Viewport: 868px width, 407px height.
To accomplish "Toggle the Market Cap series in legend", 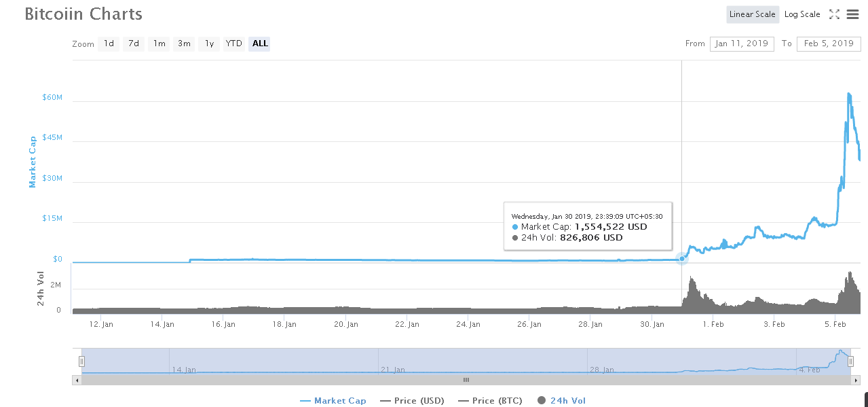I will [333, 401].
